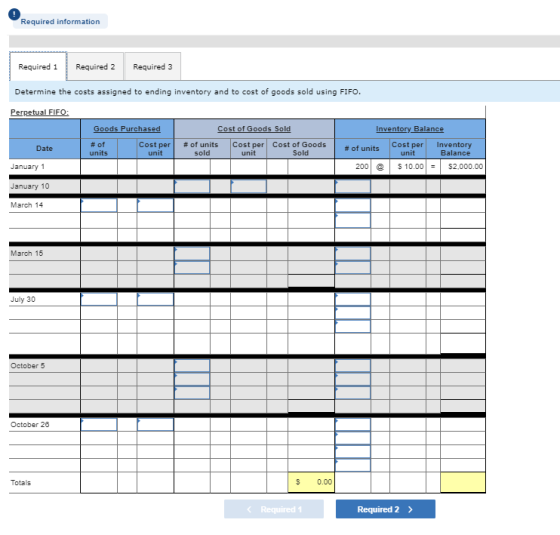Viewport: 560px width, 535px height.
Task: Click the March 14 row label
Action: [27, 205]
